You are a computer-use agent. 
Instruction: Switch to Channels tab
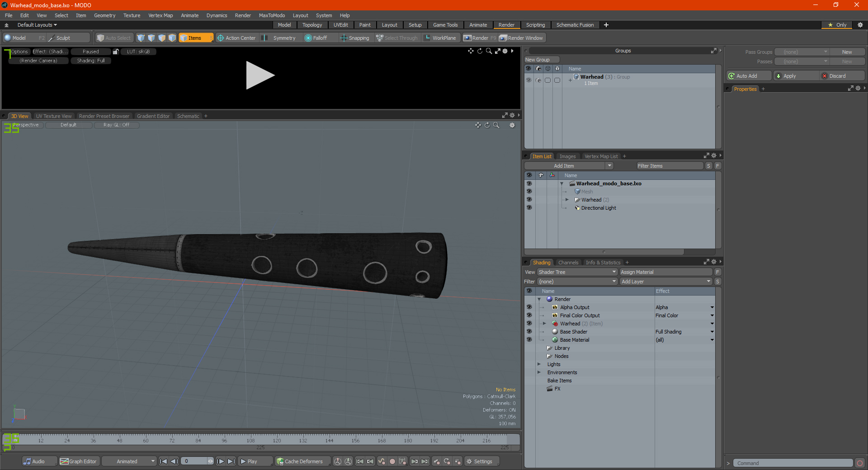pyautogui.click(x=568, y=263)
